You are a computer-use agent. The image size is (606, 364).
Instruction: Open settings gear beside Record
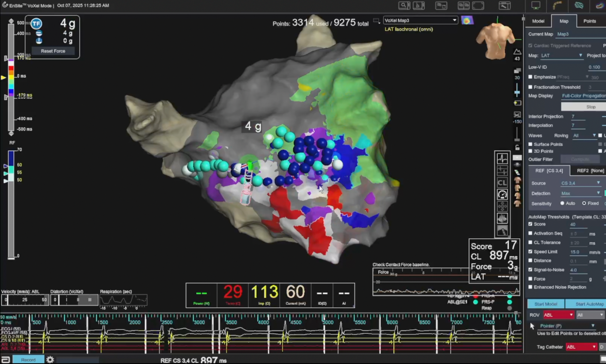tap(50, 360)
